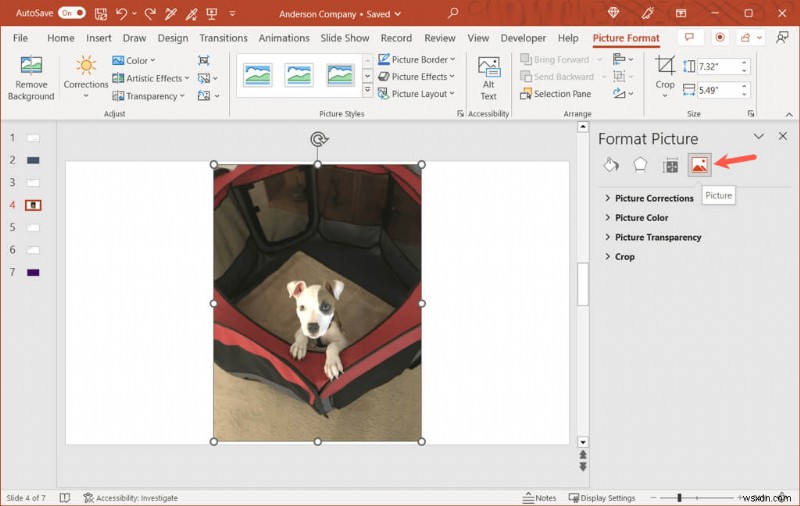The width and height of the screenshot is (800, 506).
Task: Open Format Picture pane options chevron
Action: coord(759,136)
